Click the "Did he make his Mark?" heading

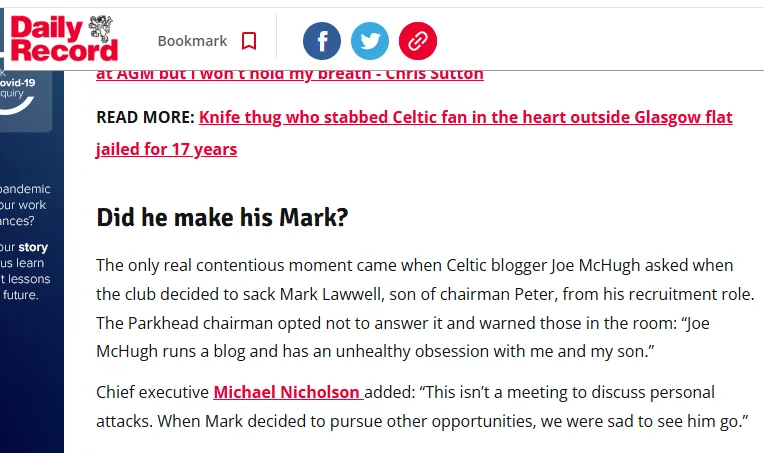pyautogui.click(x=222, y=217)
